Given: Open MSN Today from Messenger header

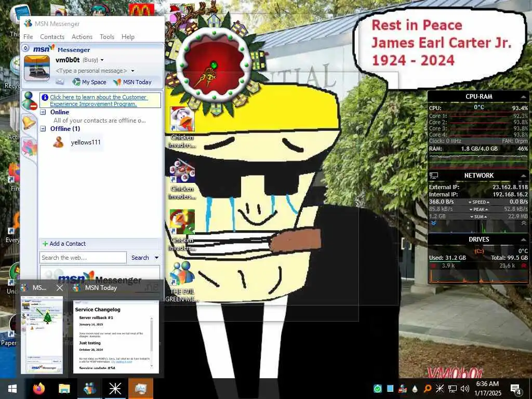Looking at the screenshot, I should 132,82.
